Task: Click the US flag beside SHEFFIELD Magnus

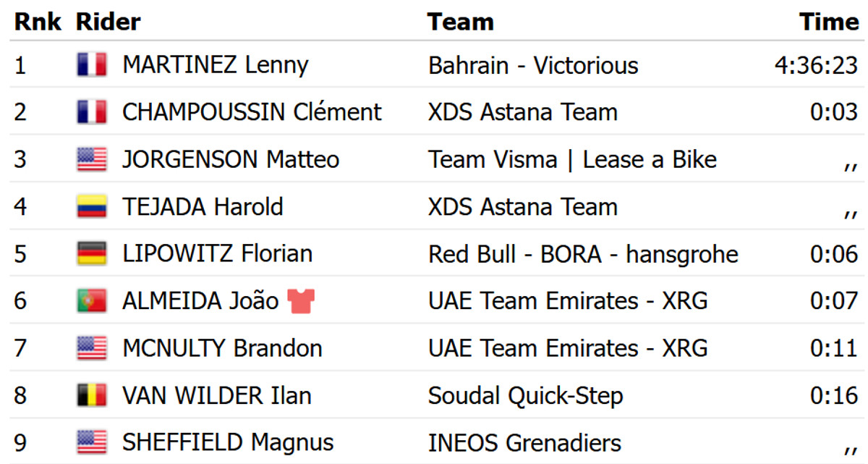Action: pos(91,442)
